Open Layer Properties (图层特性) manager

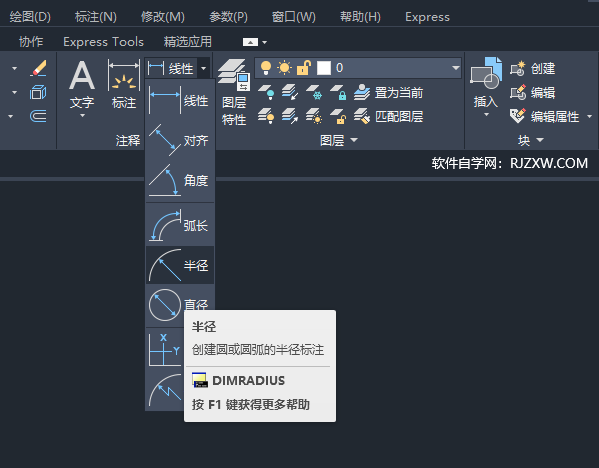(234, 92)
